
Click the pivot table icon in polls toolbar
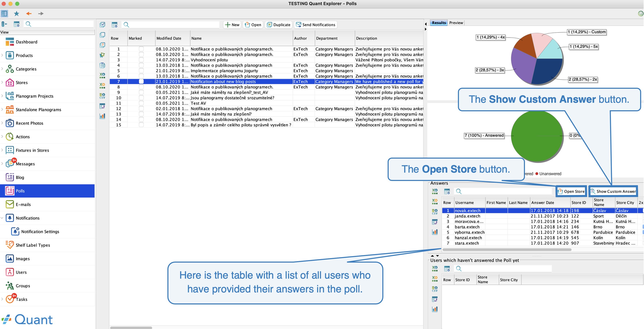[102, 106]
